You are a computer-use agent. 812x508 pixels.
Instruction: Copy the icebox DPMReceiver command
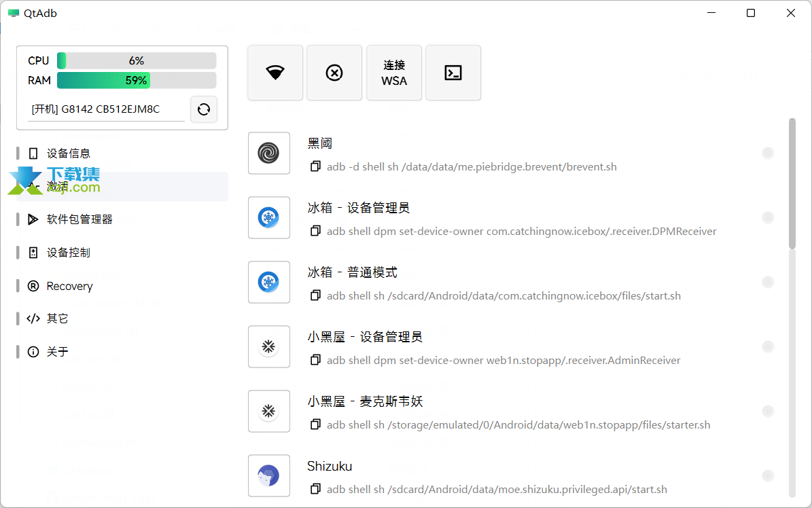315,231
